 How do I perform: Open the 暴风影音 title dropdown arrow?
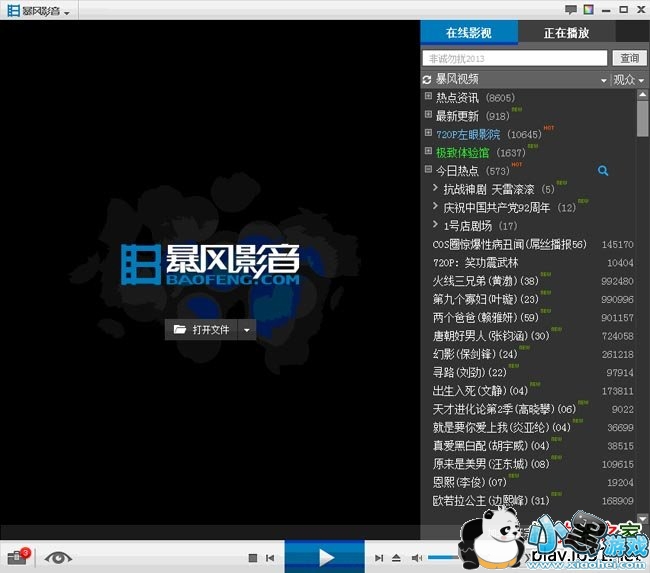point(67,13)
